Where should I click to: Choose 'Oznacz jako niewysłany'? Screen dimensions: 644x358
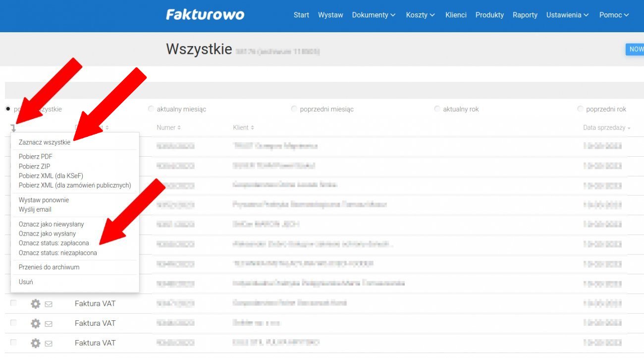point(52,224)
